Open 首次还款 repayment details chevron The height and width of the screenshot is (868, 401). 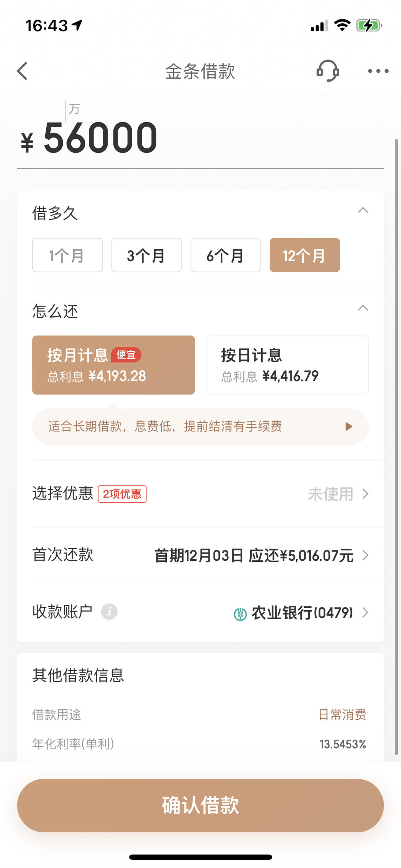[365, 555]
